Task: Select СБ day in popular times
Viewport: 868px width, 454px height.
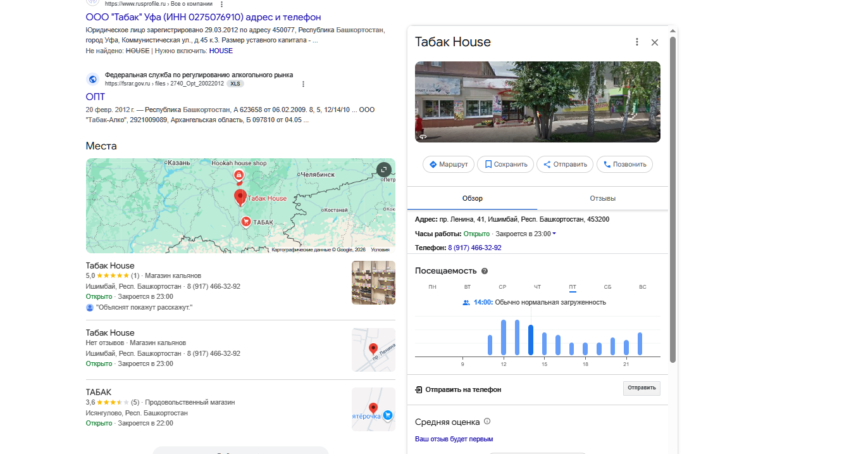Action: coord(607,287)
